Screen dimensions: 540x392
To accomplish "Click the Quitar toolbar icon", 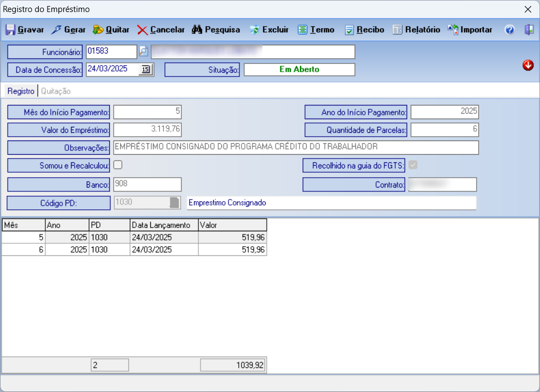I will tap(98, 30).
